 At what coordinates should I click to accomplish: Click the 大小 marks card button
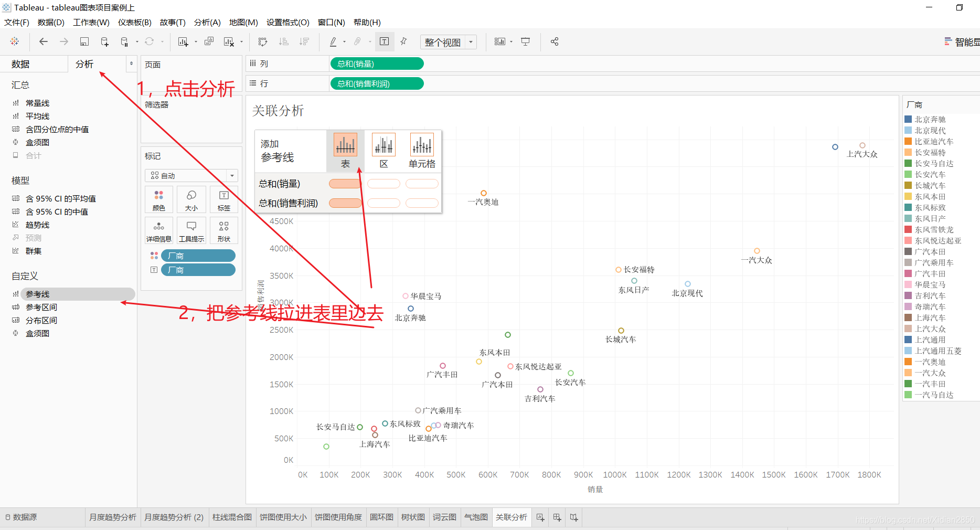(x=191, y=200)
